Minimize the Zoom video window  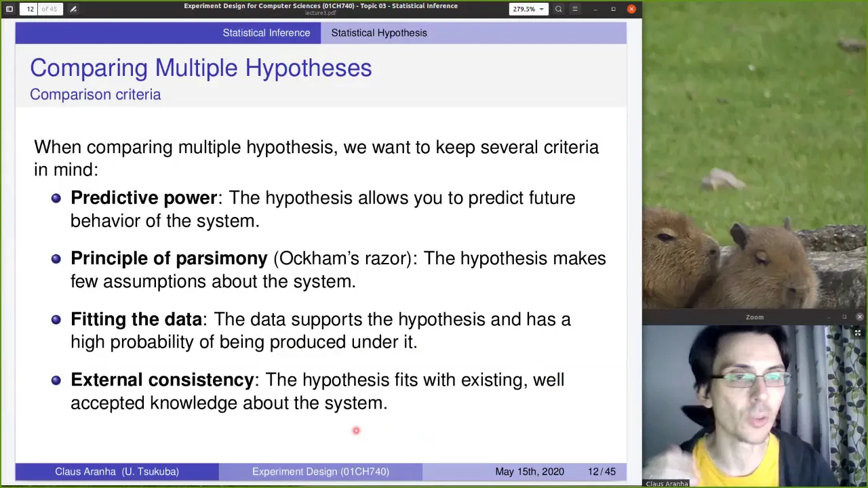[829, 317]
